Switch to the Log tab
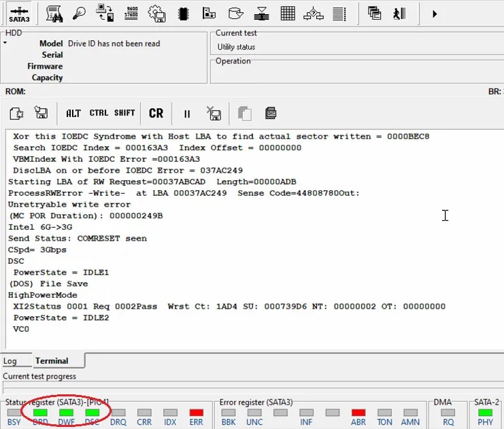The width and height of the screenshot is (504, 429). click(10, 361)
